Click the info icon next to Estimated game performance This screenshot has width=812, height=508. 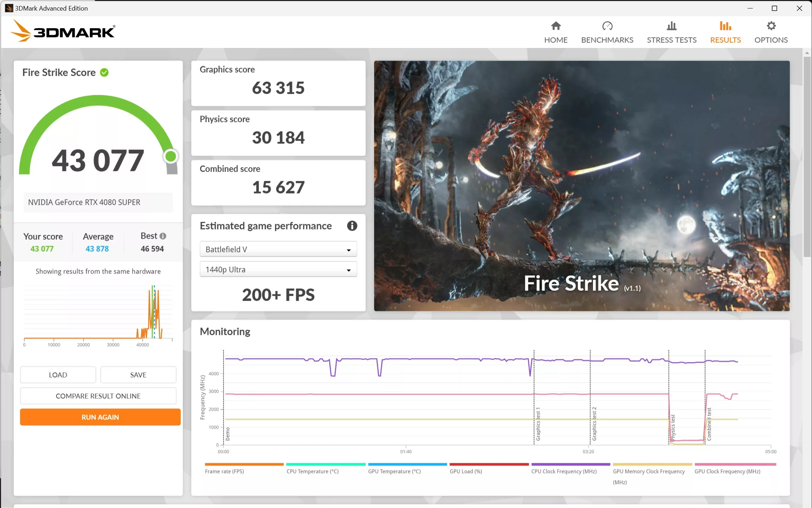pyautogui.click(x=352, y=226)
